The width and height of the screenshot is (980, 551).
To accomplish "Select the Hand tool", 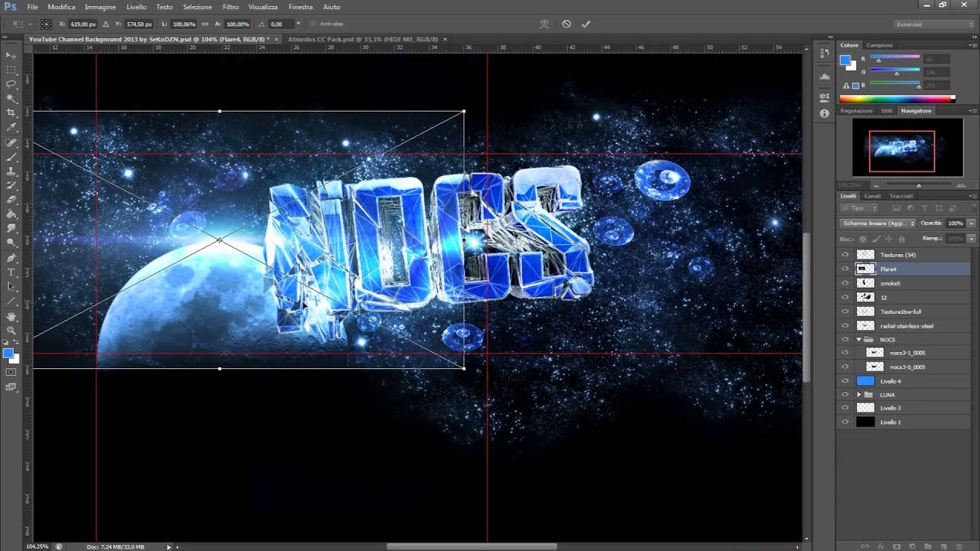I will click(11, 315).
